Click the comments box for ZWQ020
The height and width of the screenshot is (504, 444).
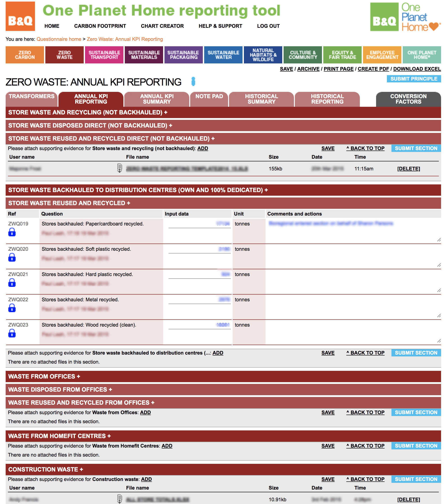[354, 256]
